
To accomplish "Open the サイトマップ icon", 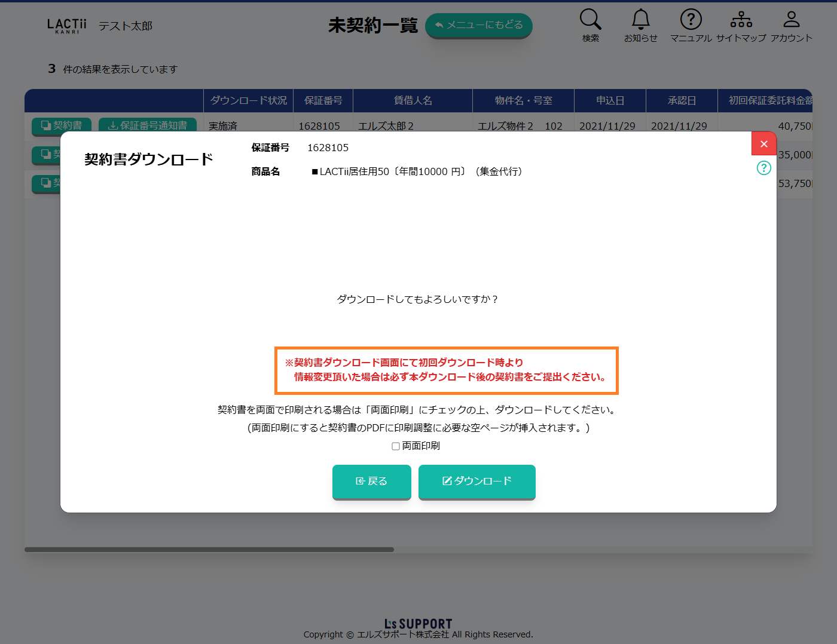I will (741, 20).
